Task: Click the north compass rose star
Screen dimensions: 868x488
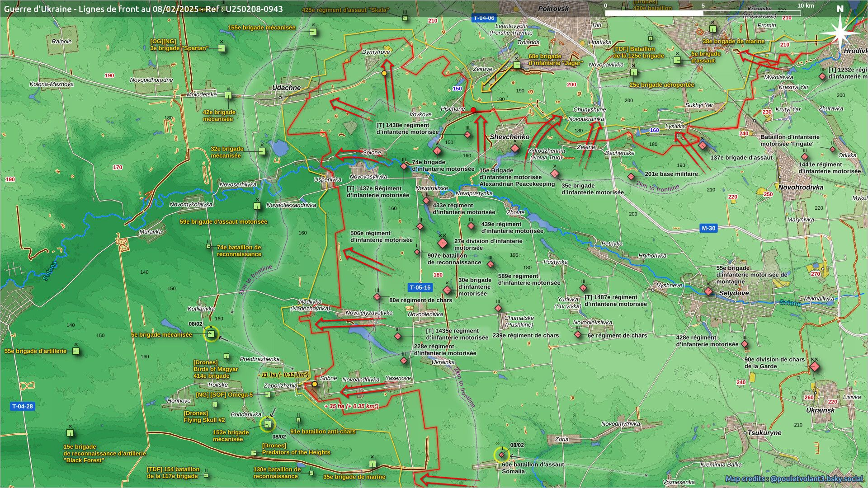Action: (x=840, y=33)
